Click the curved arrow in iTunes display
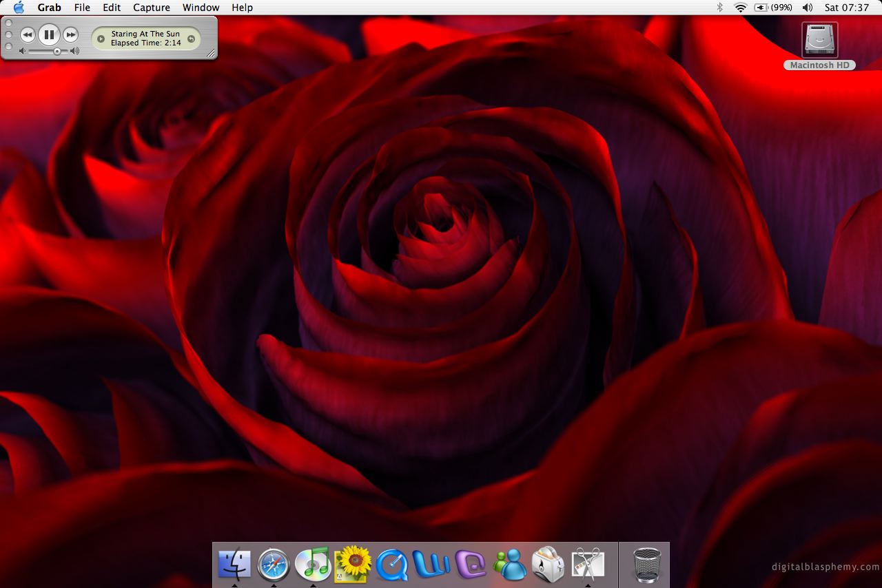This screenshot has height=588, width=882. (x=191, y=39)
